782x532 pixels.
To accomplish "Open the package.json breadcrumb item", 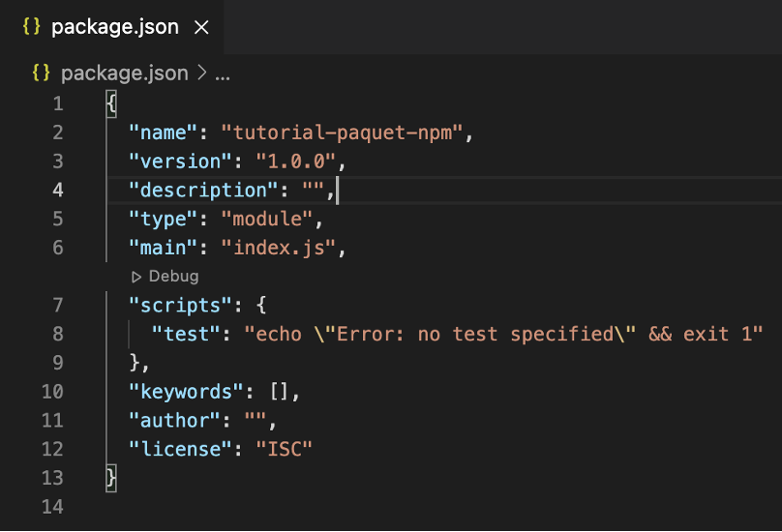I will [124, 74].
